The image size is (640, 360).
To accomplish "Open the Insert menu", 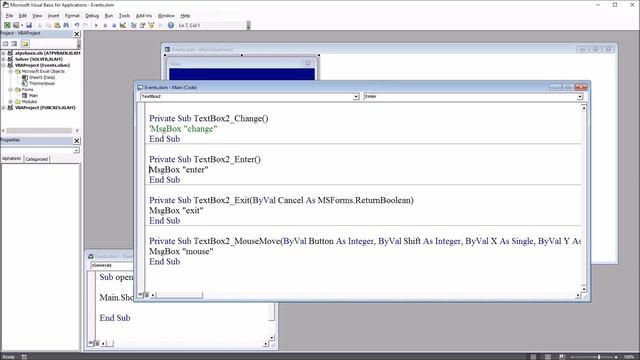I will tap(53, 16).
